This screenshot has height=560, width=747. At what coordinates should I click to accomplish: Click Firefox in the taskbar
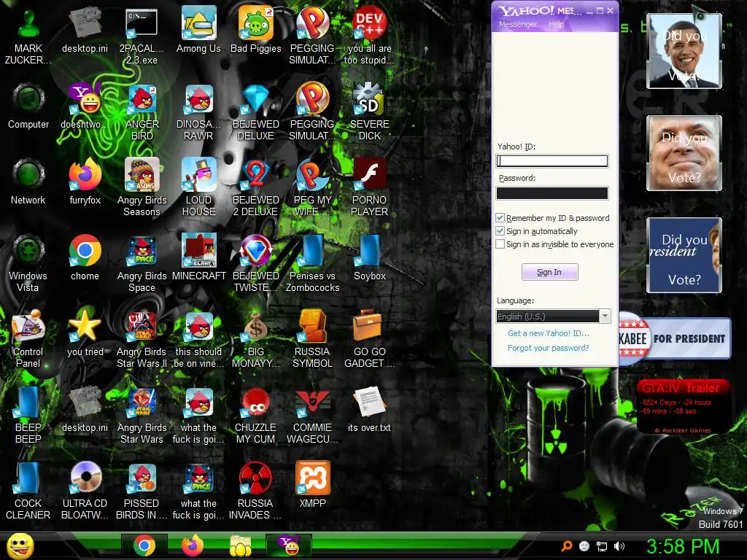click(x=193, y=545)
